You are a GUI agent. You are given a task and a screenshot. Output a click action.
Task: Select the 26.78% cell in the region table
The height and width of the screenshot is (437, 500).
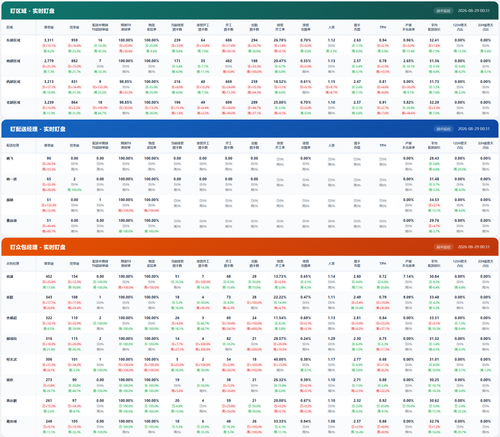(280, 40)
